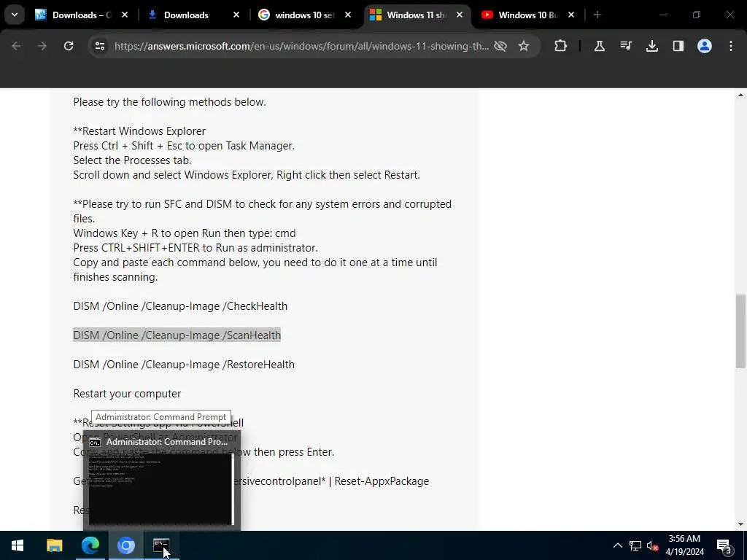Viewport: 747px width, 560px height.
Task: Click the Command Prompt taskbar icon
Action: 161,545
